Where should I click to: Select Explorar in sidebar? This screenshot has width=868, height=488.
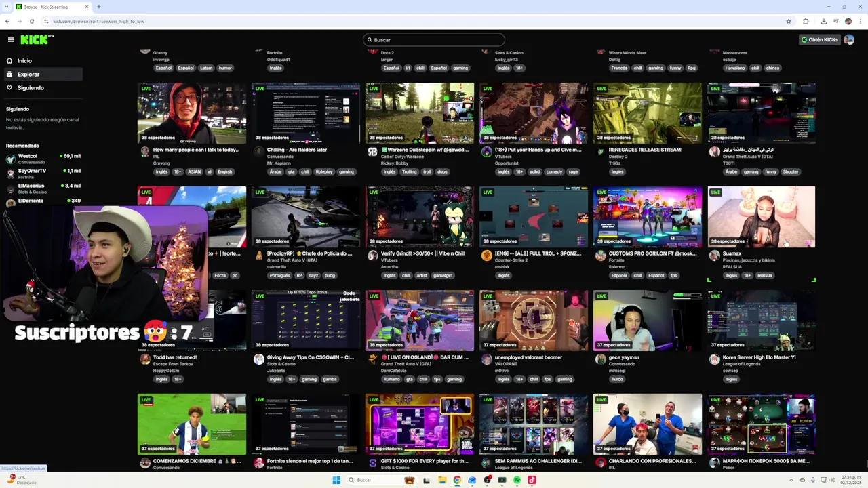pyautogui.click(x=42, y=75)
